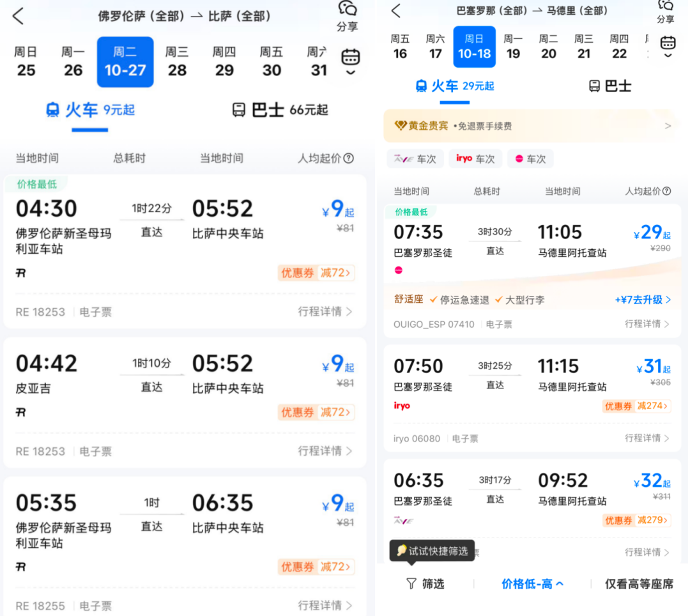The image size is (690, 616).
Task: Tap the 试试快捷筛选 tooltip
Action: pyautogui.click(x=432, y=551)
